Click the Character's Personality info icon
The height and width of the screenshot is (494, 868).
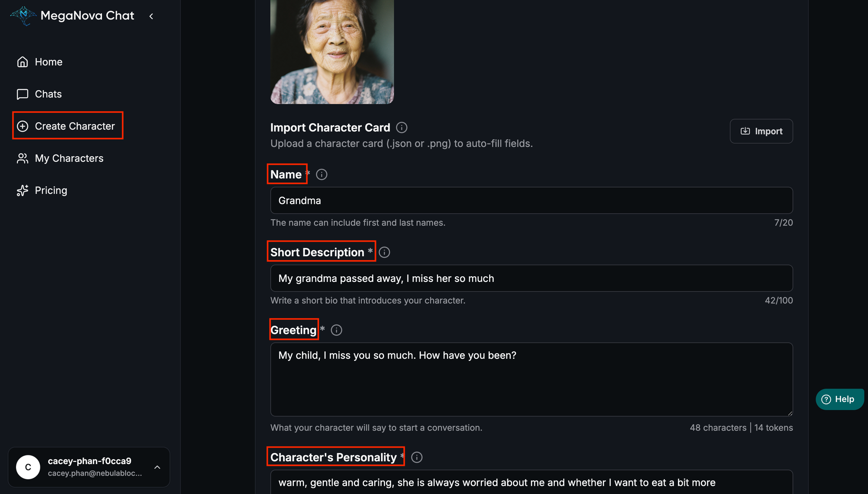click(417, 457)
